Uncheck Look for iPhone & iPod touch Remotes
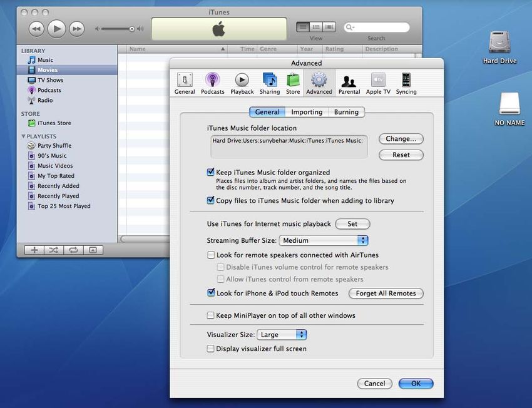Viewport: 532px width, 408px height. (x=211, y=293)
